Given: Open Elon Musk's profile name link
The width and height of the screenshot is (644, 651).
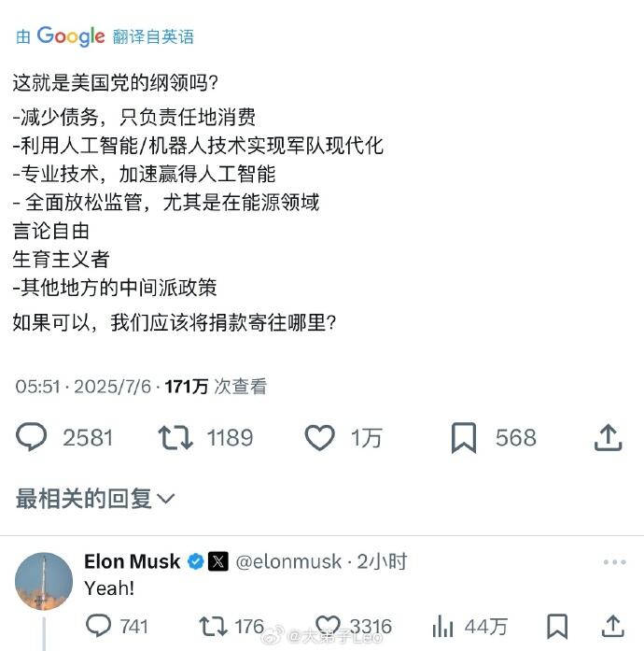Looking at the screenshot, I should [132, 561].
